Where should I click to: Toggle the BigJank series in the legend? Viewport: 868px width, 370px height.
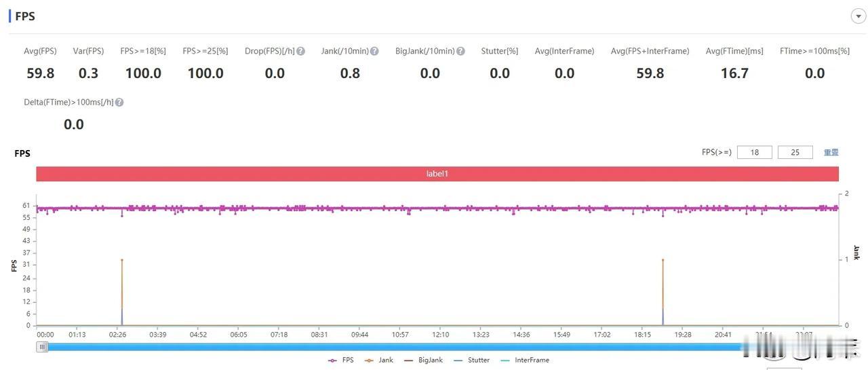click(423, 360)
